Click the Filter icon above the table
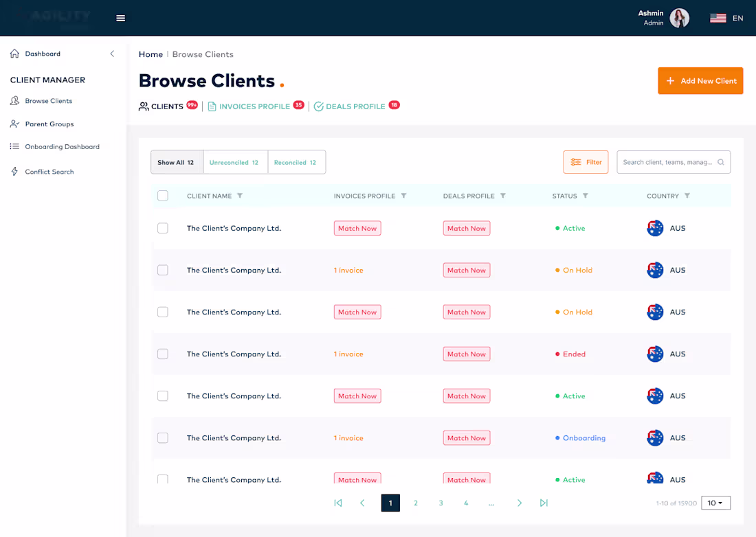The width and height of the screenshot is (756, 537). pos(576,161)
